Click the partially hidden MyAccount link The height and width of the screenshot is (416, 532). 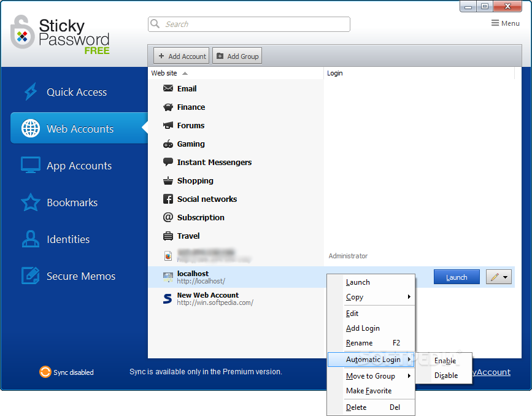coord(492,372)
